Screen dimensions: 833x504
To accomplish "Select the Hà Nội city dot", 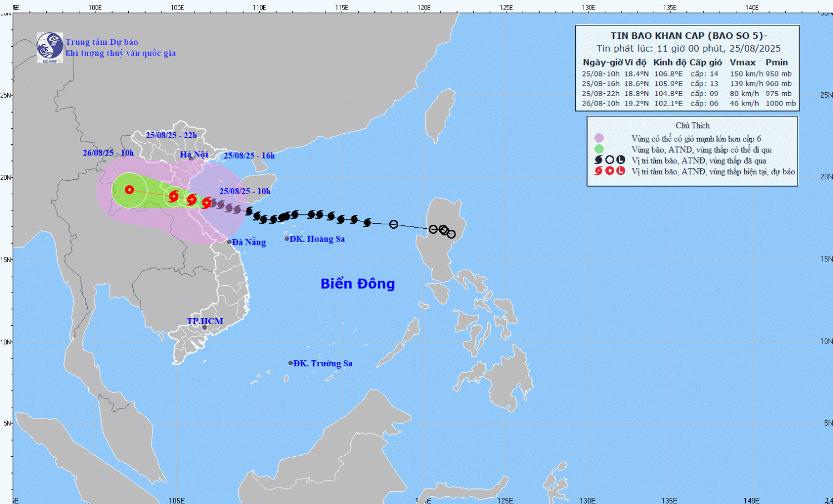I will click(x=191, y=159).
